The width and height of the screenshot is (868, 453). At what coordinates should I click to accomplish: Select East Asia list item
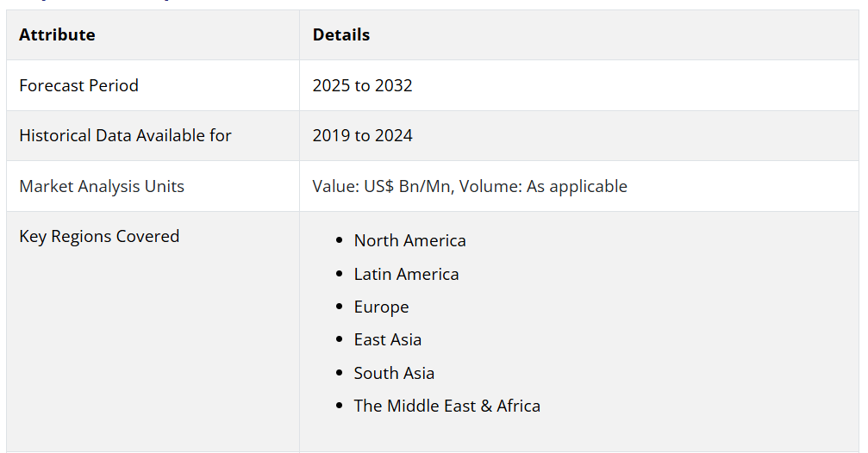pyautogui.click(x=388, y=340)
